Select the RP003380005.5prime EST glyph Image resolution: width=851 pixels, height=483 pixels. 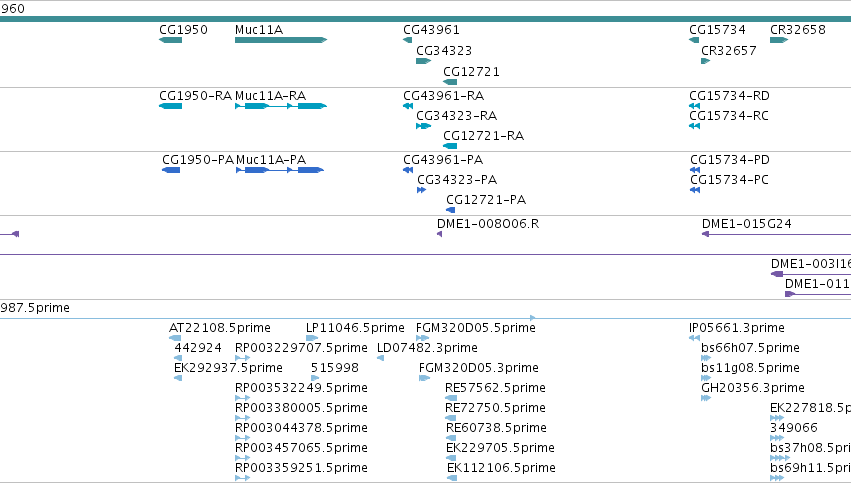[x=243, y=418]
